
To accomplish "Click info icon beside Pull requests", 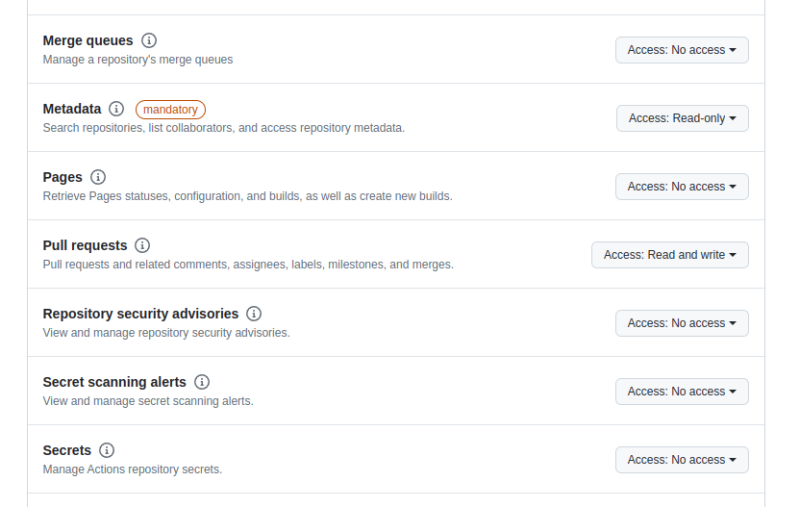I will tap(142, 245).
